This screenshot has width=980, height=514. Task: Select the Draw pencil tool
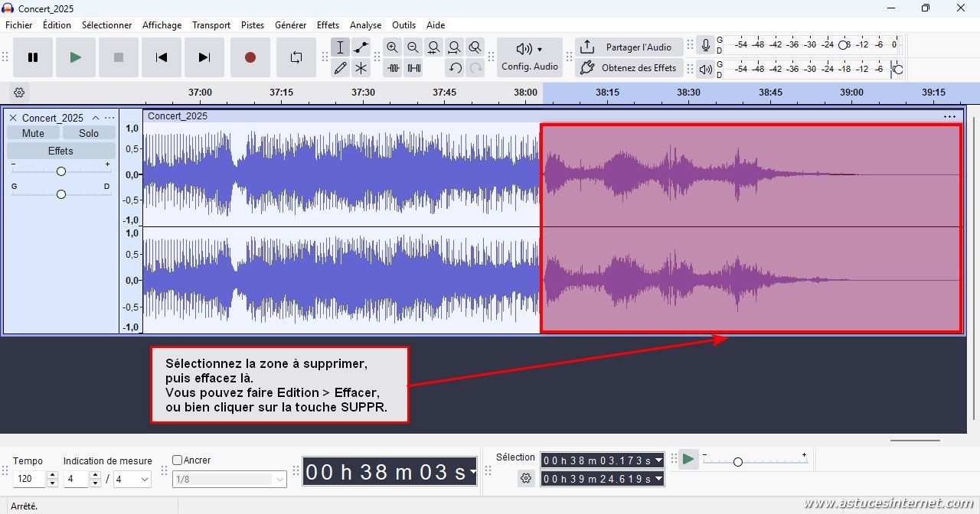pyautogui.click(x=340, y=68)
